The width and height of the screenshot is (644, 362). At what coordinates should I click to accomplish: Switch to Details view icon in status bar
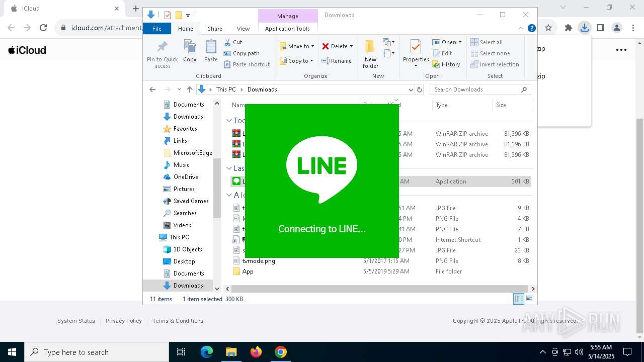pyautogui.click(x=519, y=299)
